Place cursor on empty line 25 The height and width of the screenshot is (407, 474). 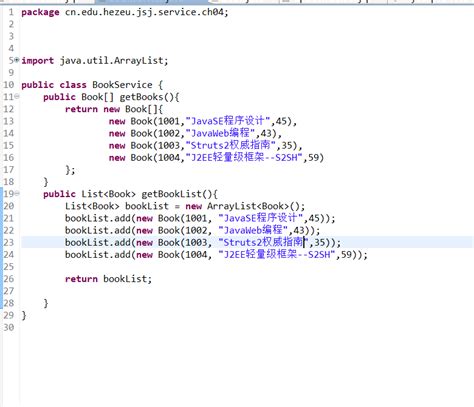tap(247, 267)
